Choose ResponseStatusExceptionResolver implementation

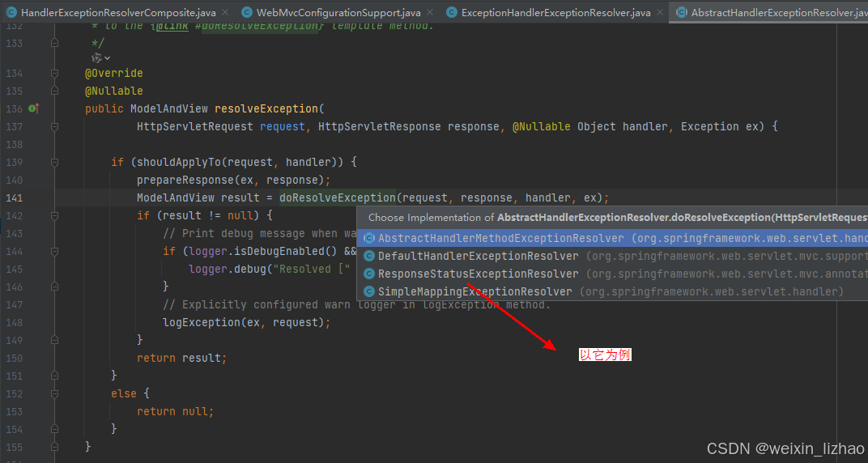[x=612, y=274]
